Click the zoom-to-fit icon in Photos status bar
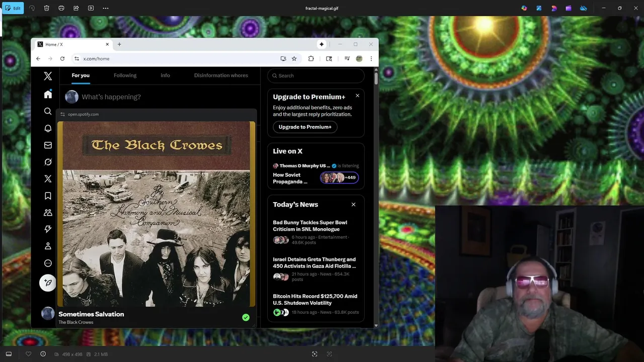Viewport: 644px width, 362px height. pos(314,354)
